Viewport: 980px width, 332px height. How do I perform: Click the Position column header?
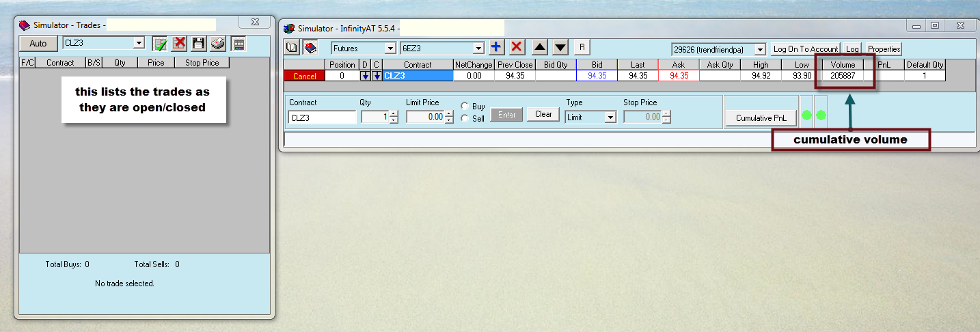342,65
